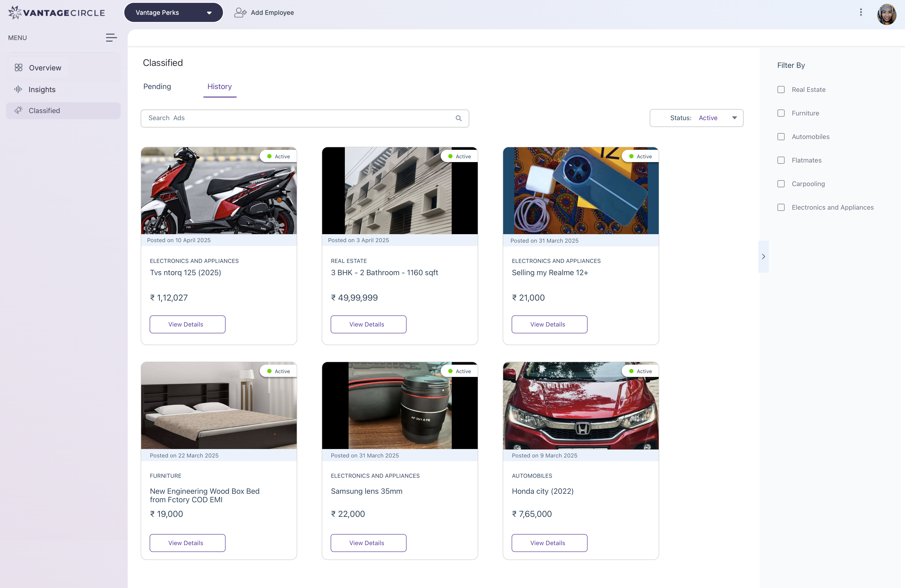Viewport: 905px width, 588px height.
Task: Click the Vantage Circle logo
Action: (56, 12)
